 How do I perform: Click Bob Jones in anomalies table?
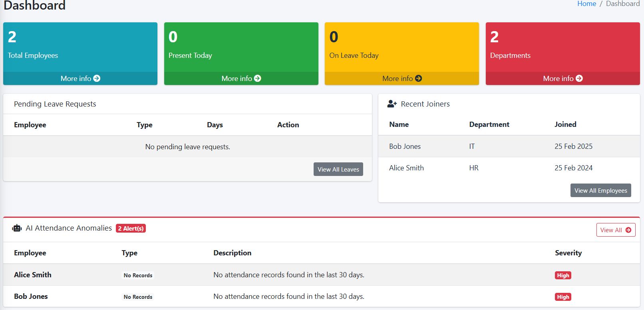point(31,296)
